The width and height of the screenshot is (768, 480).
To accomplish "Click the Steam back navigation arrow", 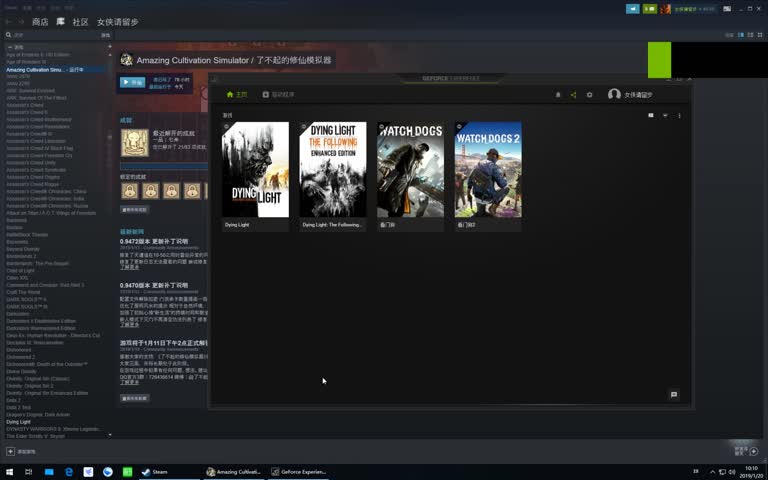I will point(9,21).
